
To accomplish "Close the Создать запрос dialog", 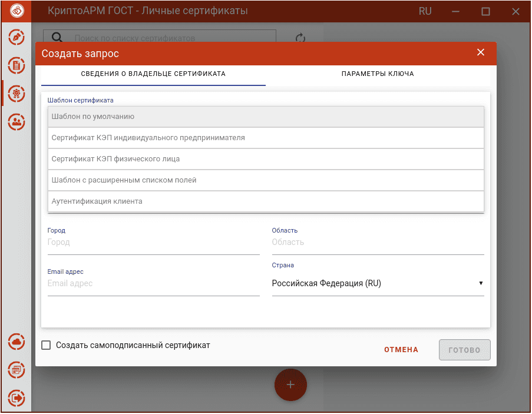I will coord(481,52).
